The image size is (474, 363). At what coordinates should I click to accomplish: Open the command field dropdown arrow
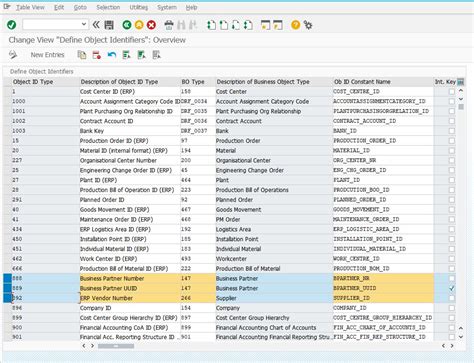(84, 24)
